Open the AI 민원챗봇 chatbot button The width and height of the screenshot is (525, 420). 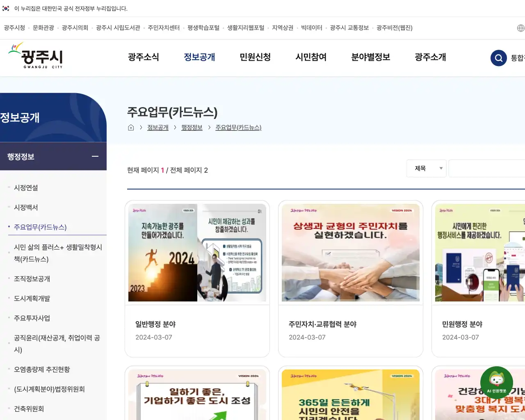(497, 383)
